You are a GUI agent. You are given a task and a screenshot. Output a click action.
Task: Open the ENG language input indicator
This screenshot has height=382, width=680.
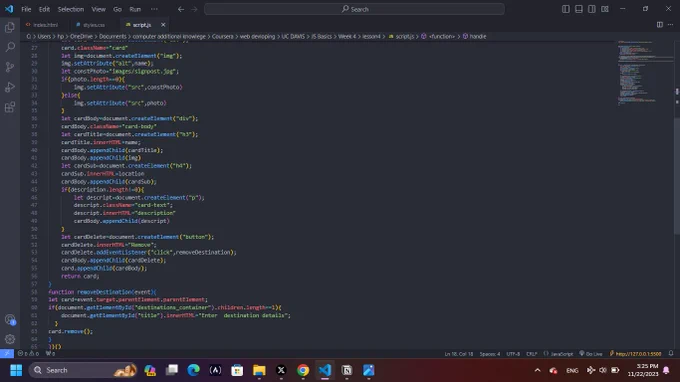click(572, 370)
